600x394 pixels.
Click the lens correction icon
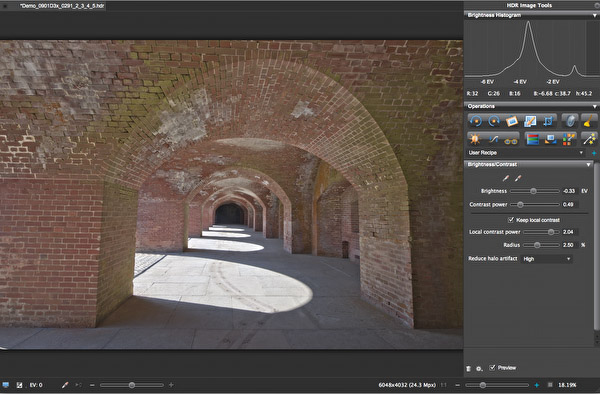click(x=570, y=121)
